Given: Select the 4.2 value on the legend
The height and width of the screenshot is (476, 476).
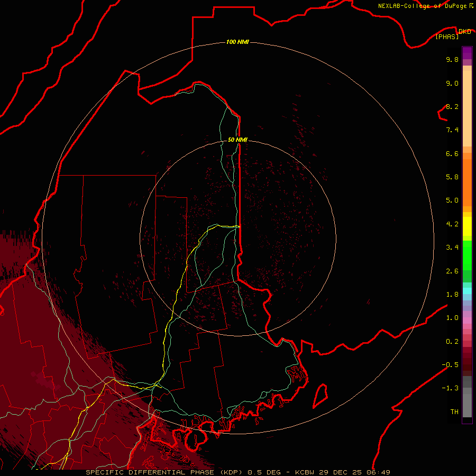Looking at the screenshot, I should pyautogui.click(x=452, y=224).
